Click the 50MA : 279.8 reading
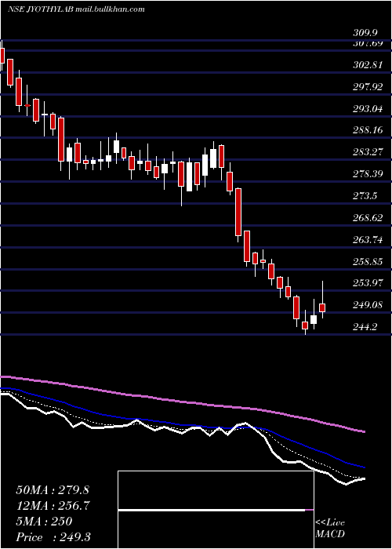The height and width of the screenshot is (549, 392). (51, 490)
